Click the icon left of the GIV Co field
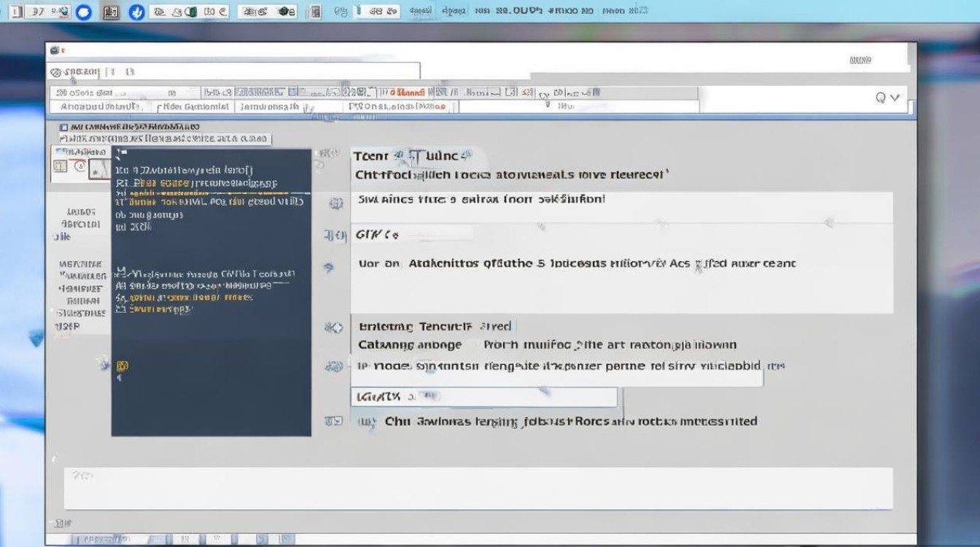 click(335, 236)
